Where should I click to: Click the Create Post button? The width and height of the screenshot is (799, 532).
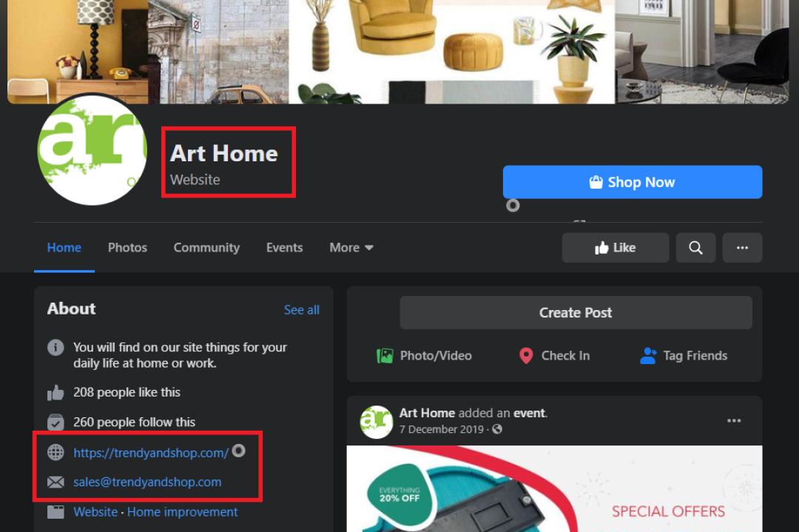pyautogui.click(x=576, y=312)
